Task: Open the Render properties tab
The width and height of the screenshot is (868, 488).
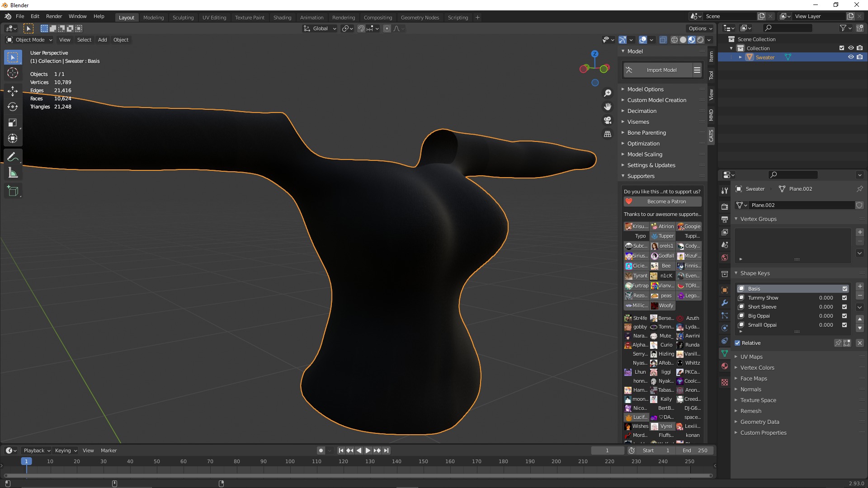Action: 725,206
